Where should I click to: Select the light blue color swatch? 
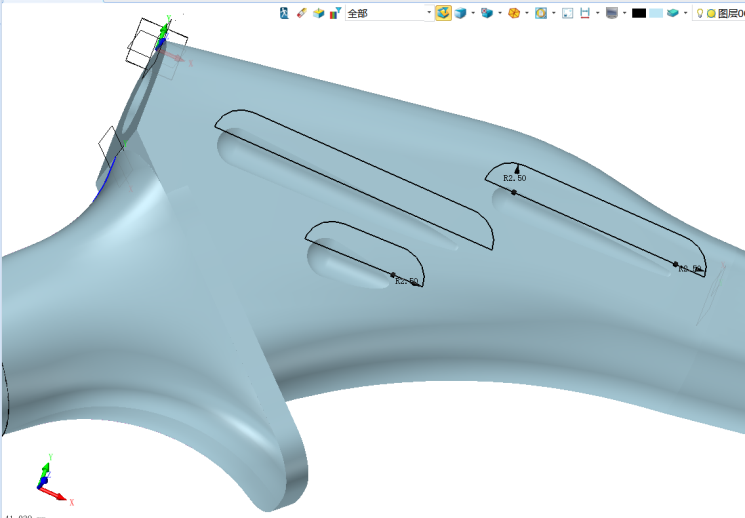[x=656, y=13]
